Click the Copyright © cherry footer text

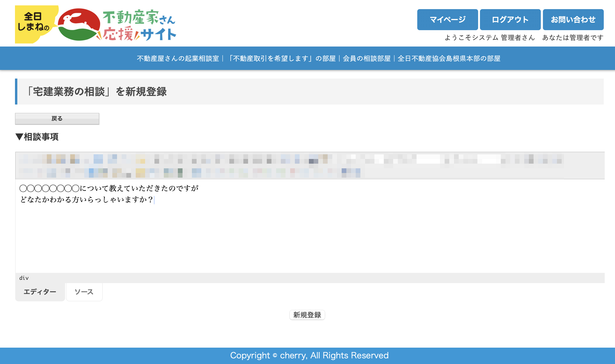point(309,355)
